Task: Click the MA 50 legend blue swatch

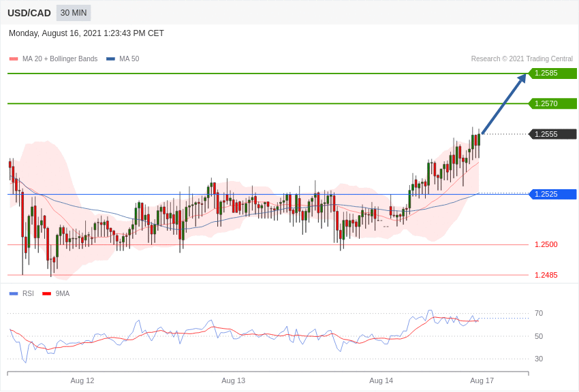Action: point(110,59)
